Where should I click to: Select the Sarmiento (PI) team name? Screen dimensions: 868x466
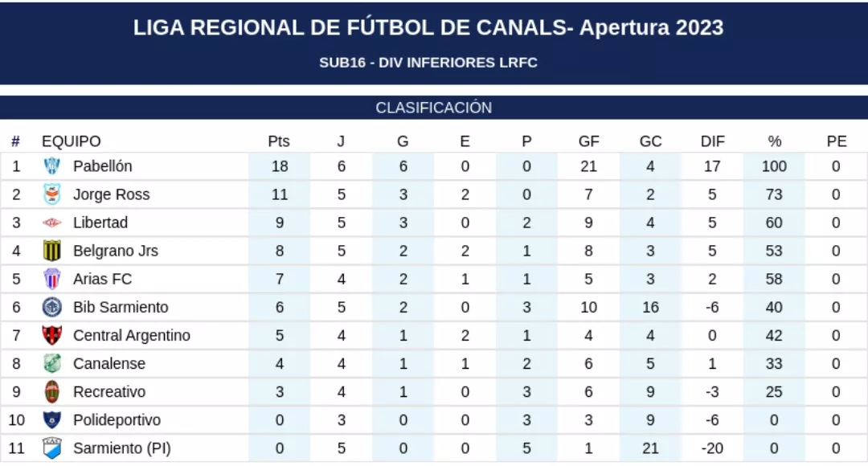coord(122,448)
